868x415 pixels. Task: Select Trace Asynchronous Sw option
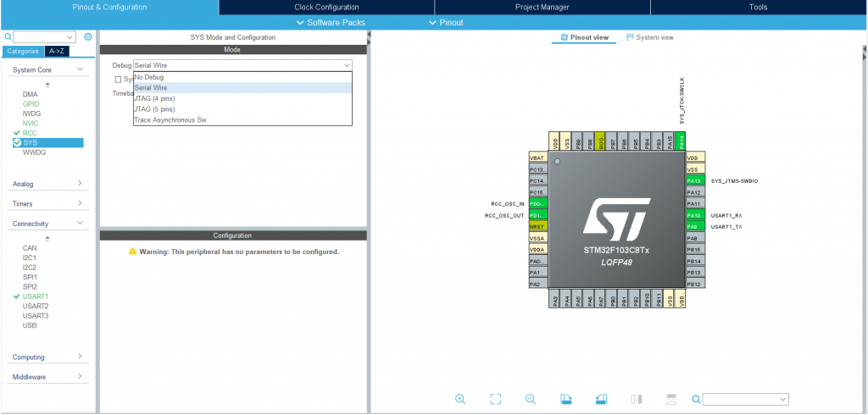click(x=242, y=119)
